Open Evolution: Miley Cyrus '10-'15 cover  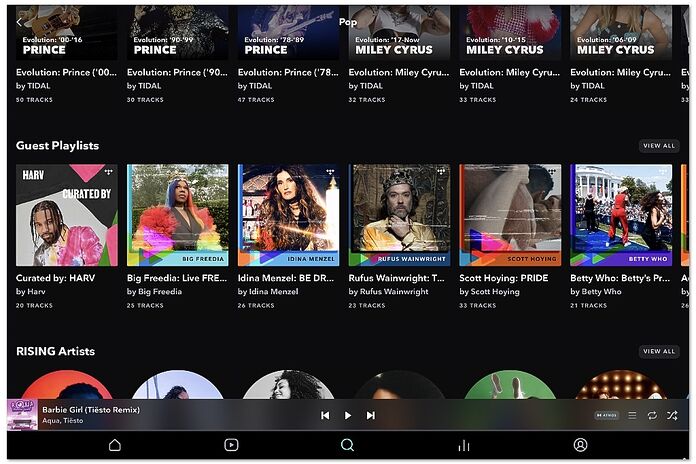point(510,33)
